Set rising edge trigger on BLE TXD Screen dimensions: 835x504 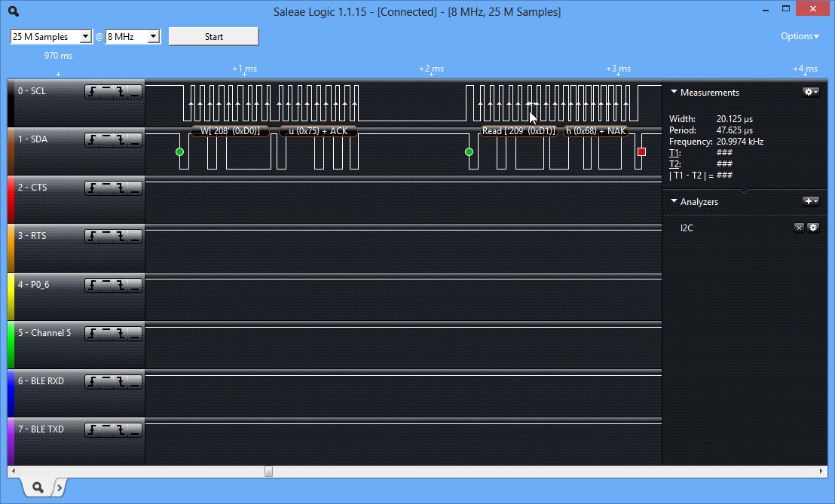tap(92, 430)
